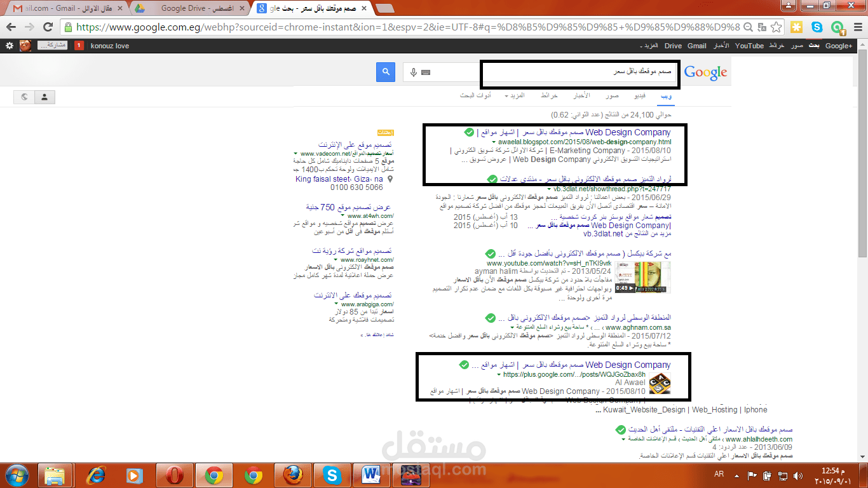868x488 pixels.
Task: Open the yellow asterisk extension icon
Action: coord(797,27)
